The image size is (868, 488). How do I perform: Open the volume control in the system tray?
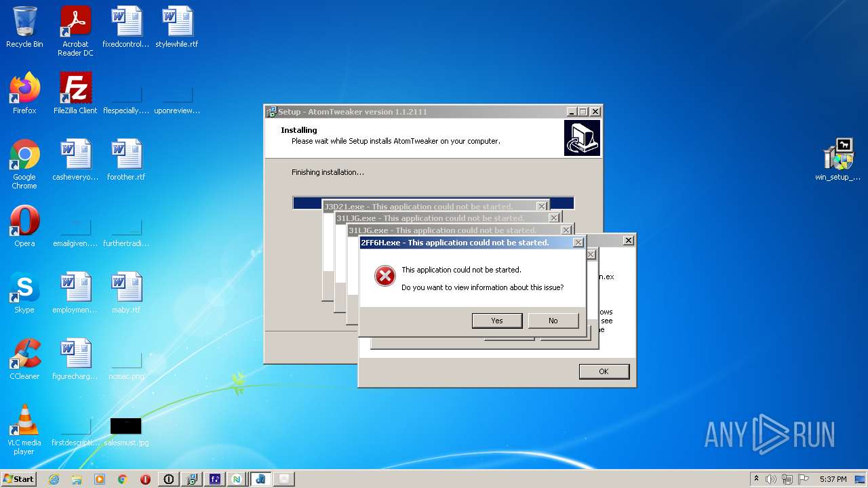(x=771, y=479)
